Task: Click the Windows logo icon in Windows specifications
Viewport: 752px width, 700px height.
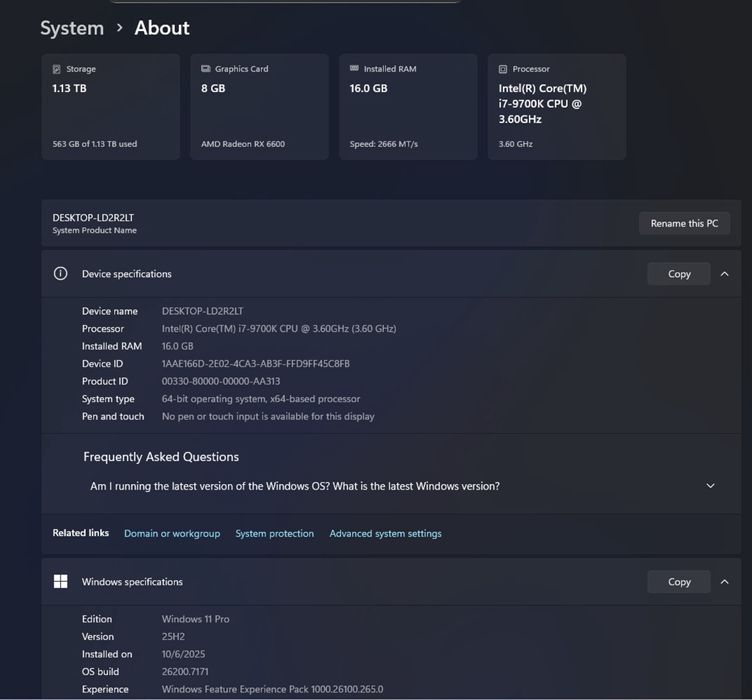Action: tap(60, 582)
